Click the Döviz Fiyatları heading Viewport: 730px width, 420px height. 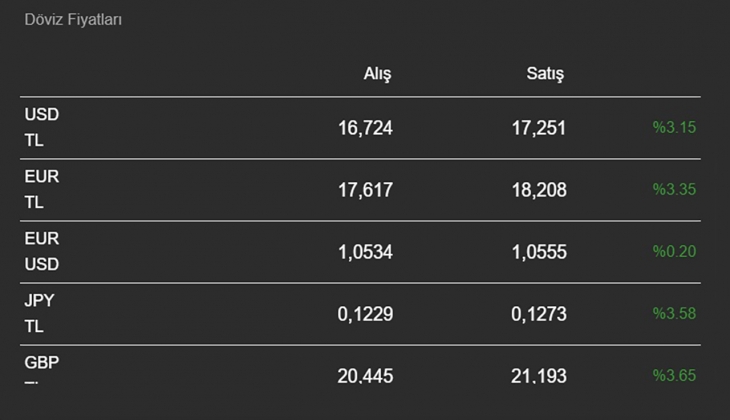[x=72, y=20]
